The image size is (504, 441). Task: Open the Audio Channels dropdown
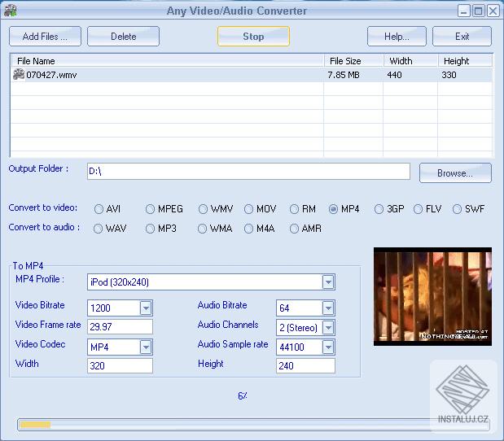pos(327,328)
